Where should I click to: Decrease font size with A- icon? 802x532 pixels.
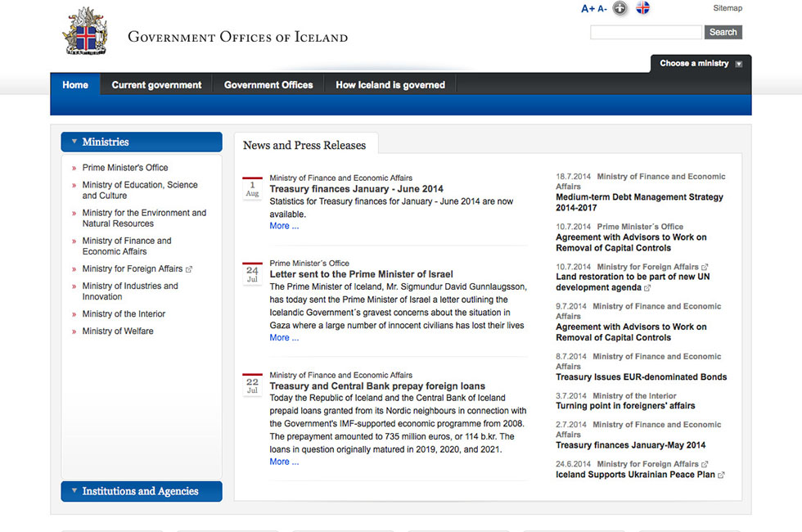point(602,9)
